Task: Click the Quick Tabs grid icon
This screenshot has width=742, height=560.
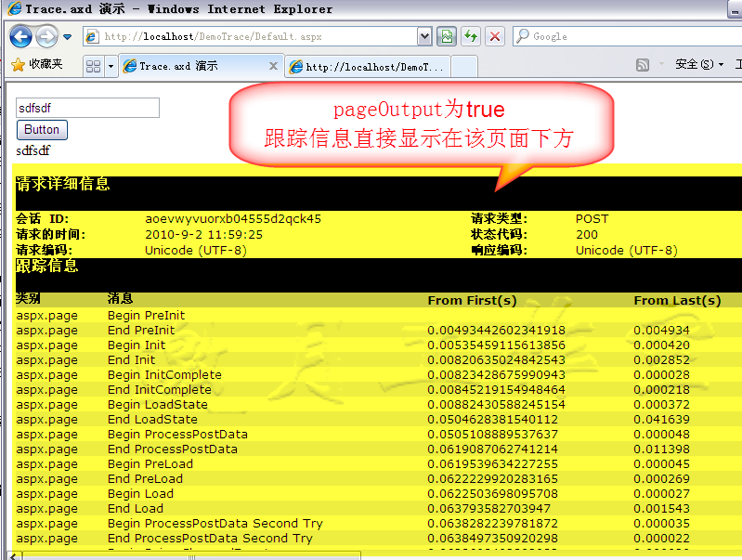Action: pos(93,66)
